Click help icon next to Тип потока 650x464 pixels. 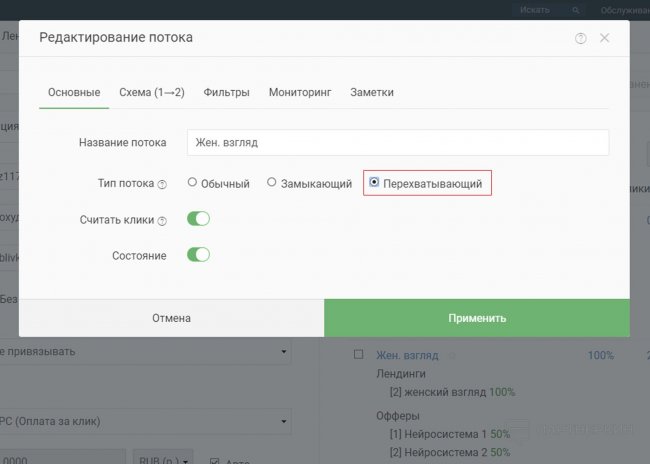click(x=162, y=184)
